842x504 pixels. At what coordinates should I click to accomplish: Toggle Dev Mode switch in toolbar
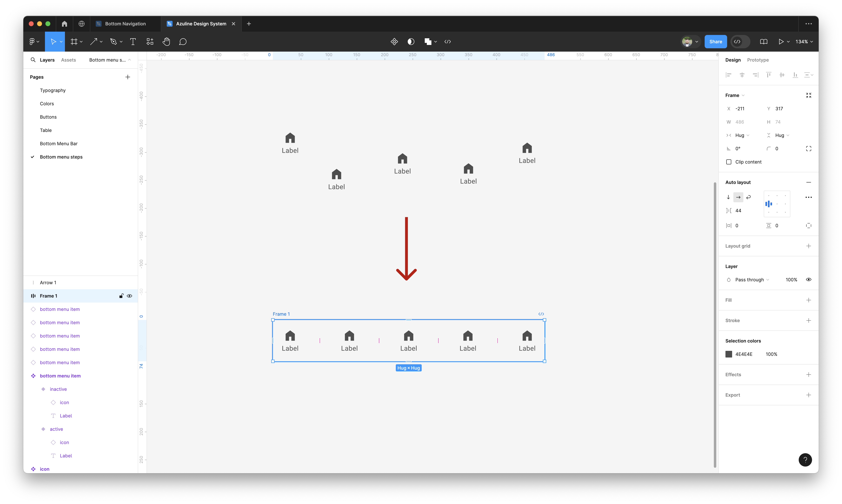coord(740,41)
